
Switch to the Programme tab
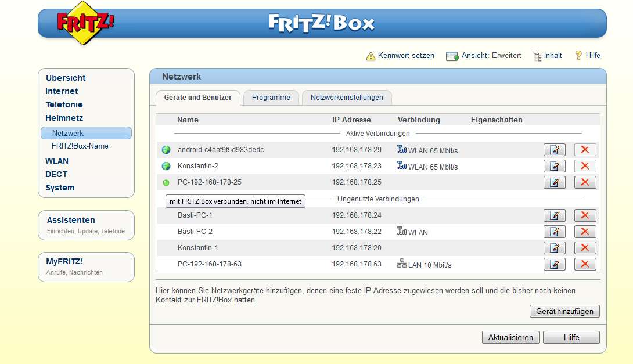(x=271, y=98)
